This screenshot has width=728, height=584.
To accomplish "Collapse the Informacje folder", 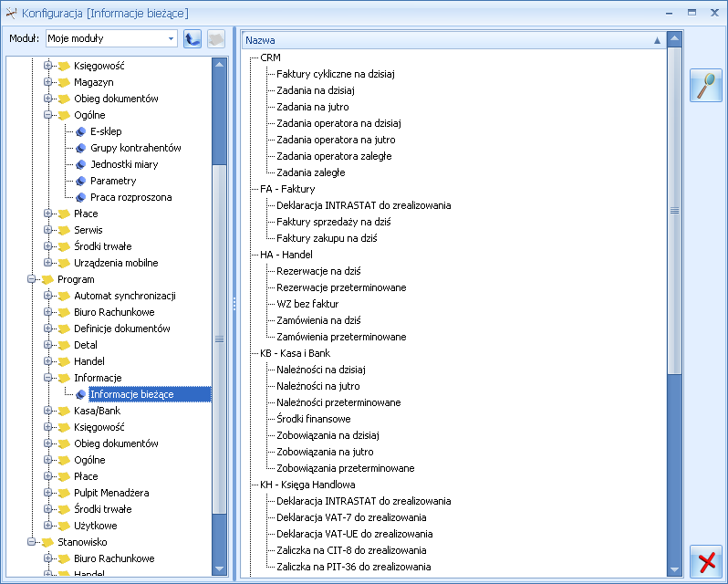I will (47, 378).
